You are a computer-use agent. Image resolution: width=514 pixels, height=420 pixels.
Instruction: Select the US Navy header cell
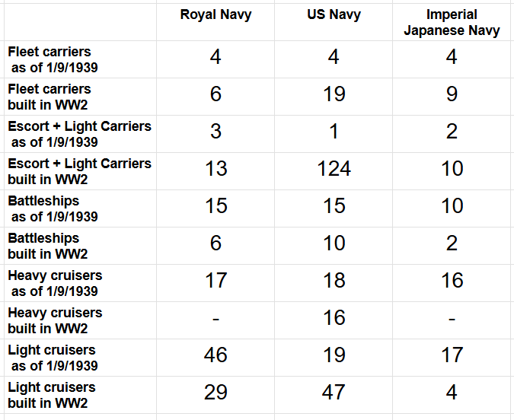pos(334,22)
